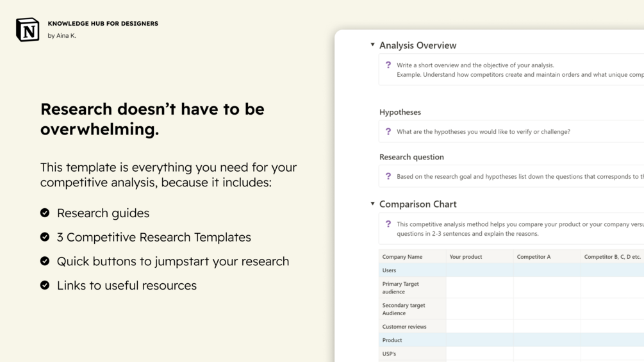Click the Notion logo icon
This screenshot has height=362, width=644.
click(28, 29)
